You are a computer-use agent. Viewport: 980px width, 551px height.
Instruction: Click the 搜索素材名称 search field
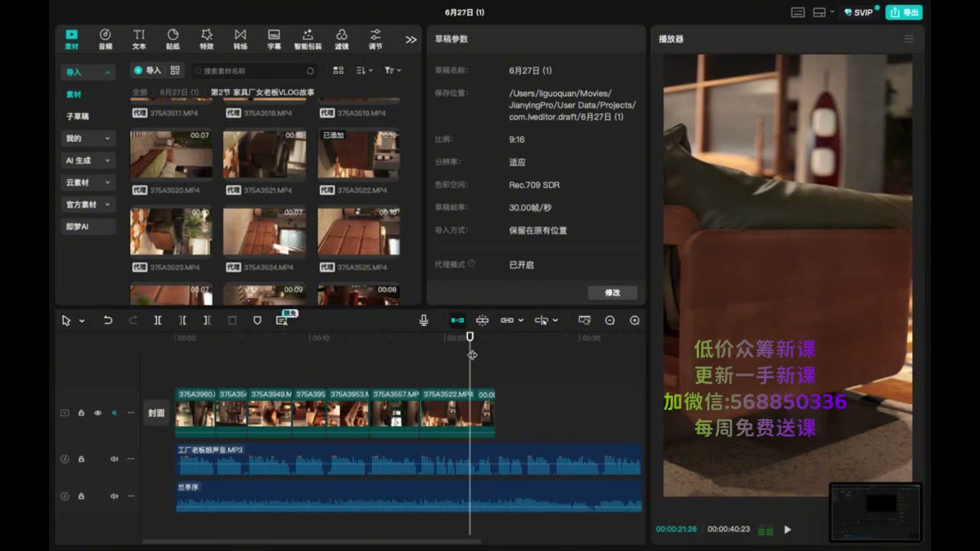pos(253,70)
